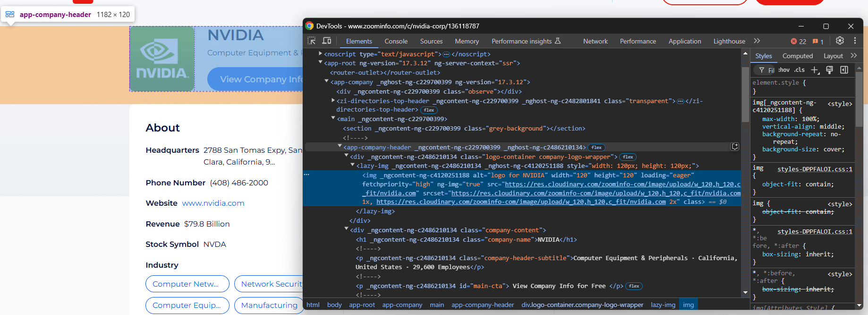Image resolution: width=868 pixels, height=315 pixels.
Task: Collapse the logo-container div node
Action: [x=346, y=156]
